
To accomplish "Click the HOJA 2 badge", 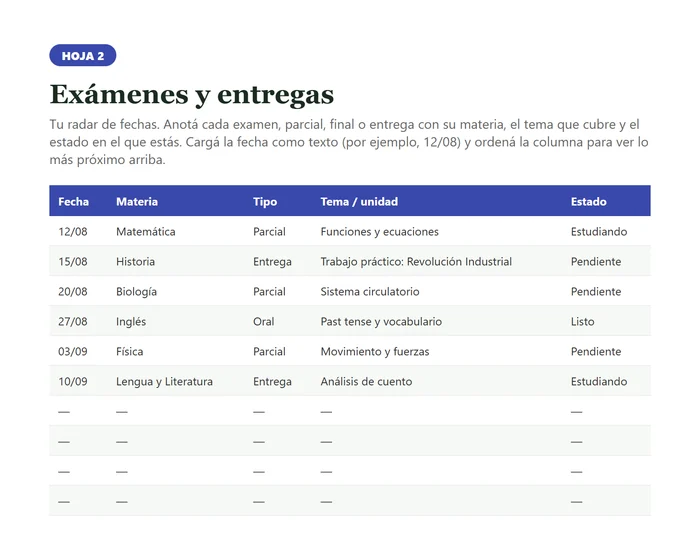I will [x=83, y=55].
